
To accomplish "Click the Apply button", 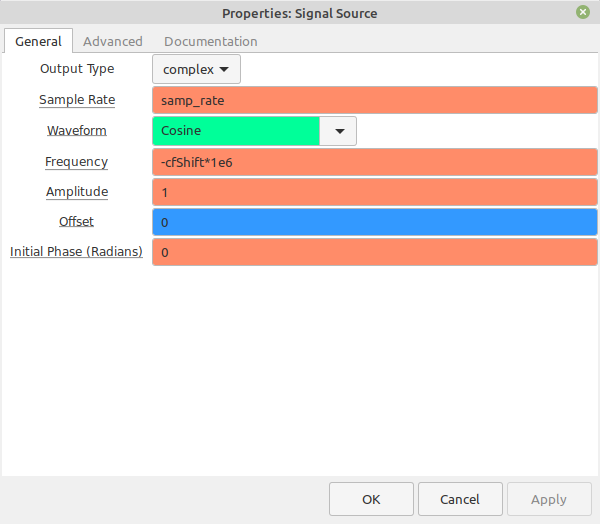I will click(549, 499).
